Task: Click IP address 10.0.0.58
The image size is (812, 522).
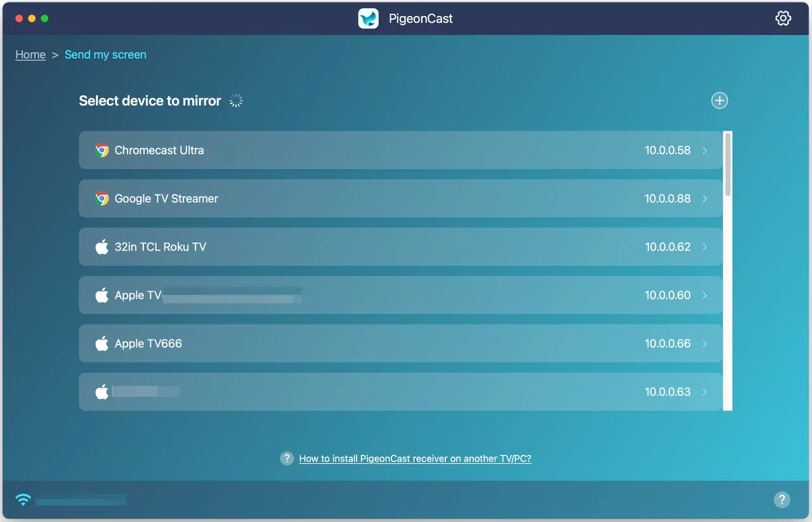Action: click(x=667, y=150)
